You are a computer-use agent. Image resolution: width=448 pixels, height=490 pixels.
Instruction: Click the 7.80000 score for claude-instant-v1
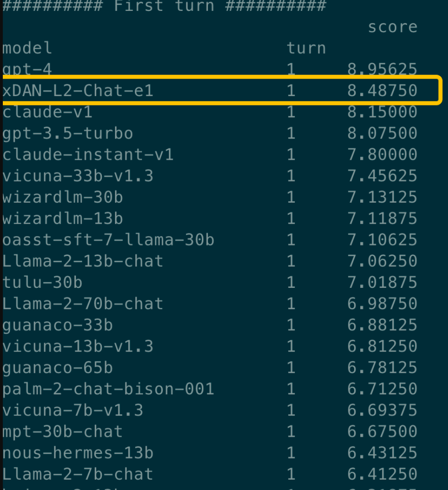click(x=382, y=155)
